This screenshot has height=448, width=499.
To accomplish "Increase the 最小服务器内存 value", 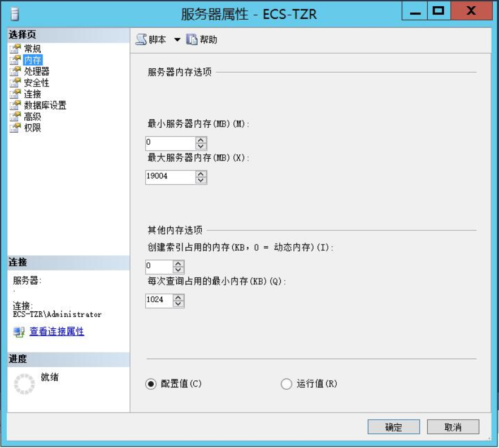I will [x=201, y=140].
